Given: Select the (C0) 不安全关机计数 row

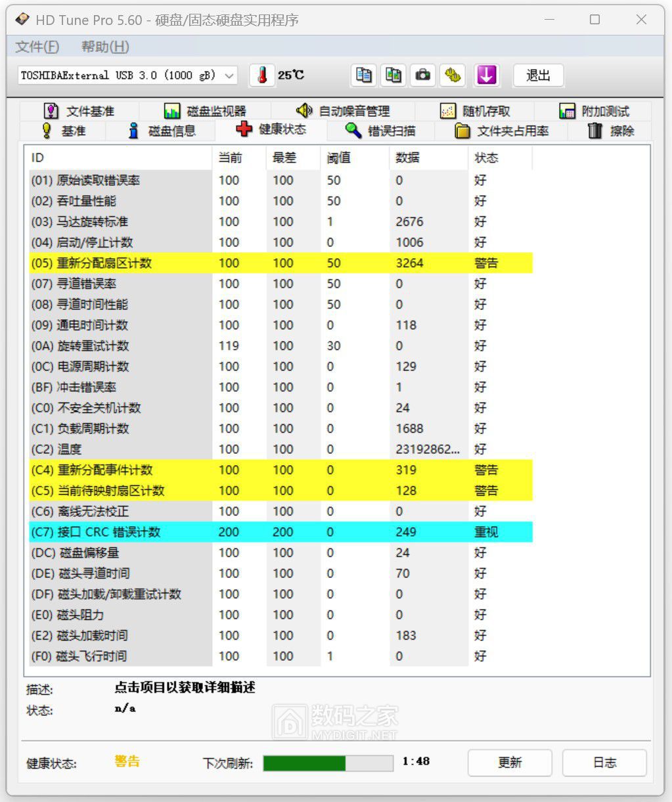Looking at the screenshot, I should click(280, 408).
